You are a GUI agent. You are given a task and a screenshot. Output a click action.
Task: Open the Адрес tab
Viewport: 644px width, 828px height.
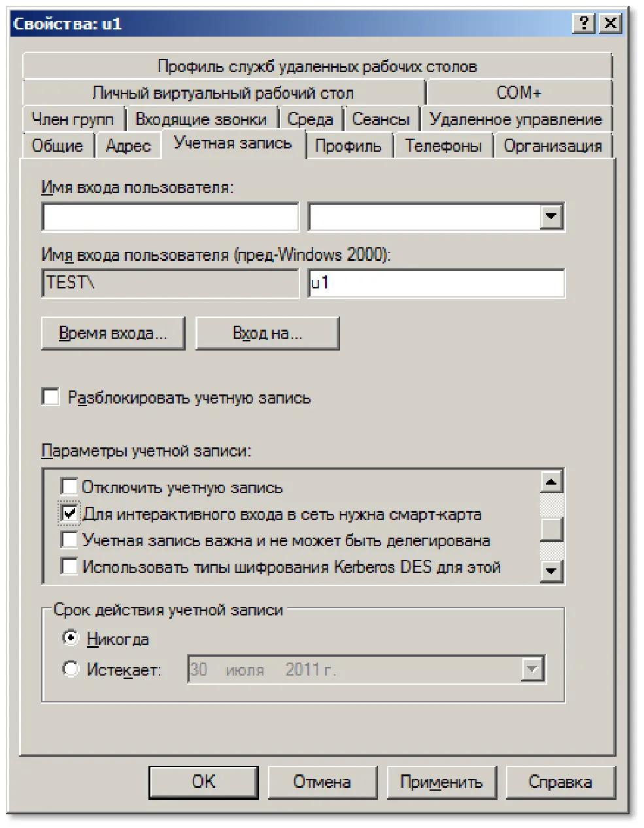(x=128, y=146)
